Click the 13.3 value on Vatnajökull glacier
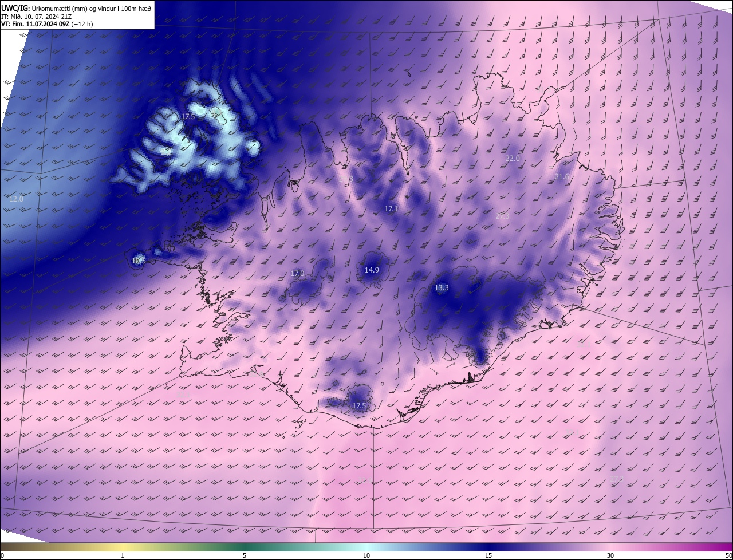This screenshot has height=560, width=733. click(442, 288)
